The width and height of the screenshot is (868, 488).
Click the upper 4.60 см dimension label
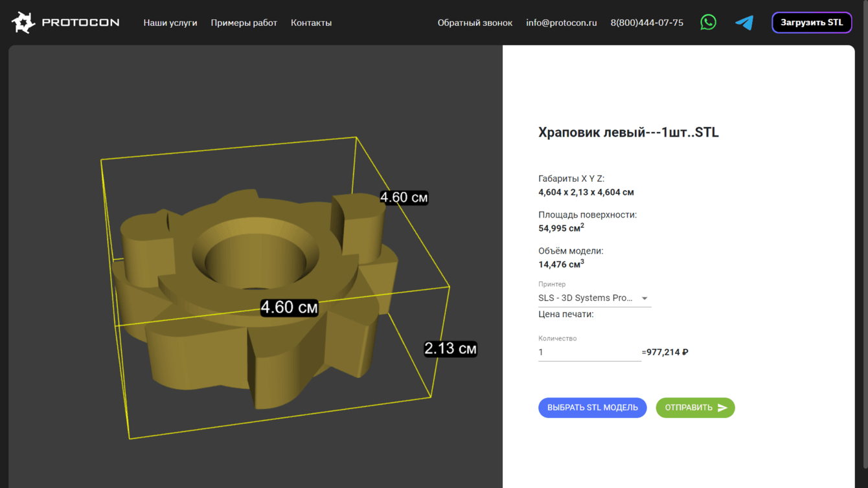click(404, 197)
